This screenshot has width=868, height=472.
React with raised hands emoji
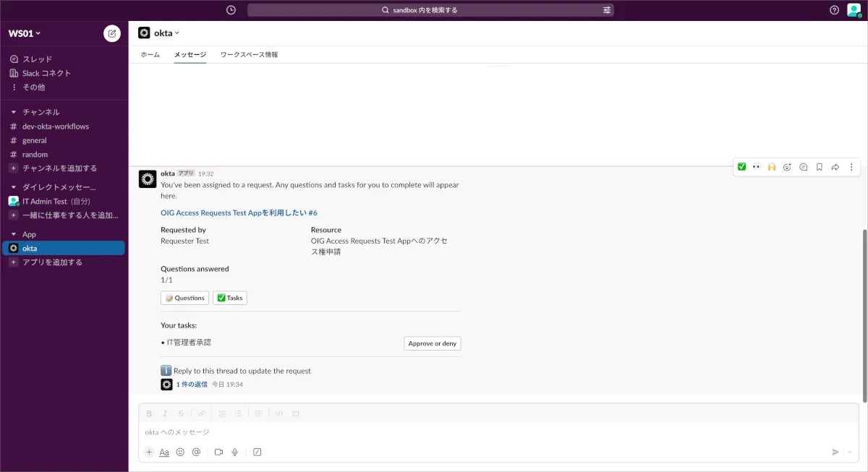pos(772,167)
